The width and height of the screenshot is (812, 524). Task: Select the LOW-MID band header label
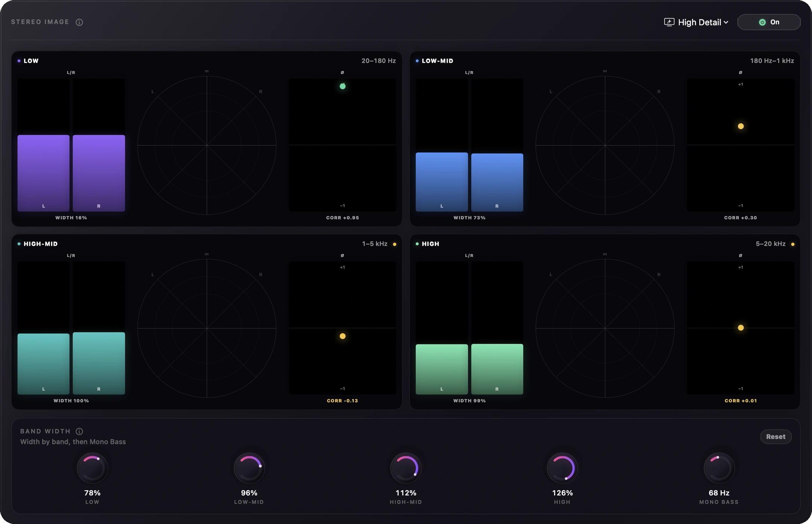[x=437, y=61]
